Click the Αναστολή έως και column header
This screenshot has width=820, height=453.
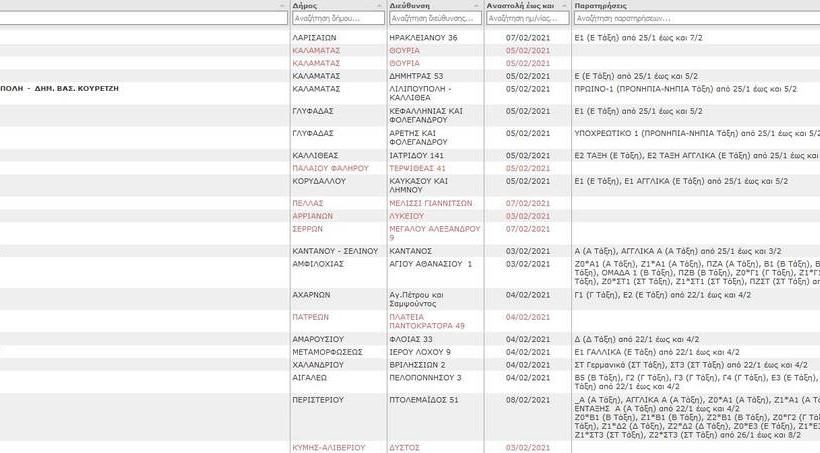tap(520, 5)
